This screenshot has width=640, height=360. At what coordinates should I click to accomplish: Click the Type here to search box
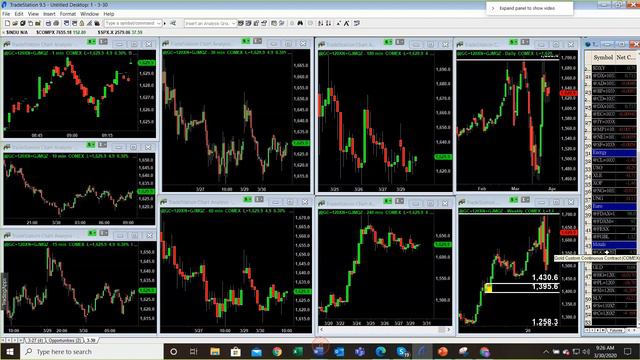click(92, 351)
